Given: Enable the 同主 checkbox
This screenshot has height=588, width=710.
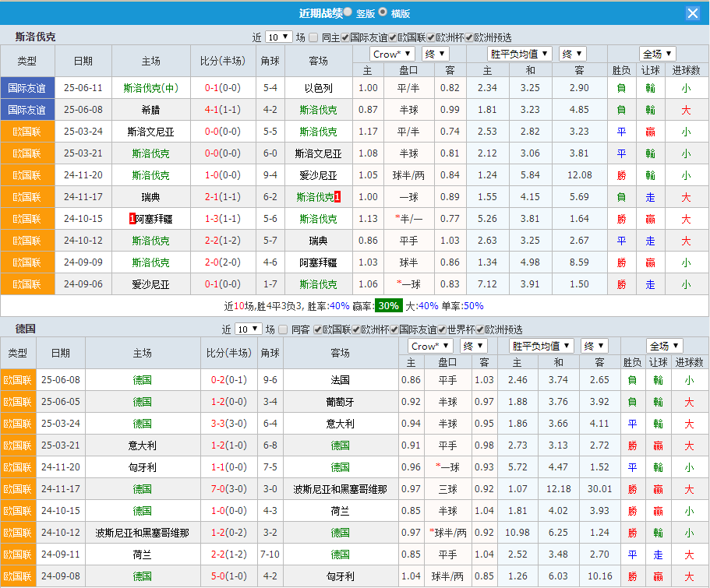Looking at the screenshot, I should pos(313,36).
